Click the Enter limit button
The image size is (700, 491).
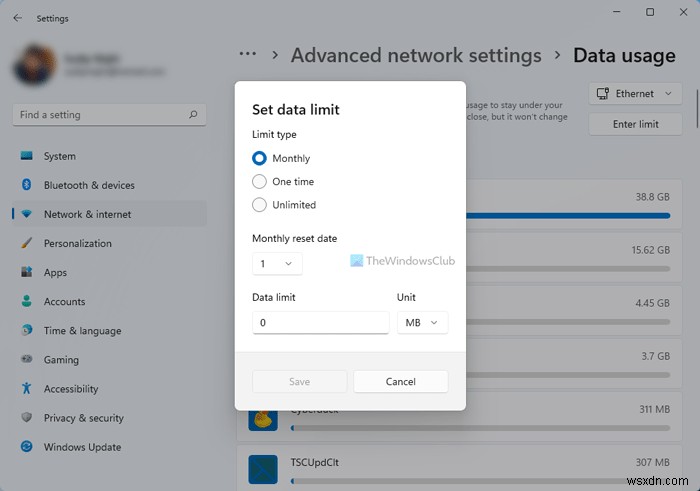[635, 124]
